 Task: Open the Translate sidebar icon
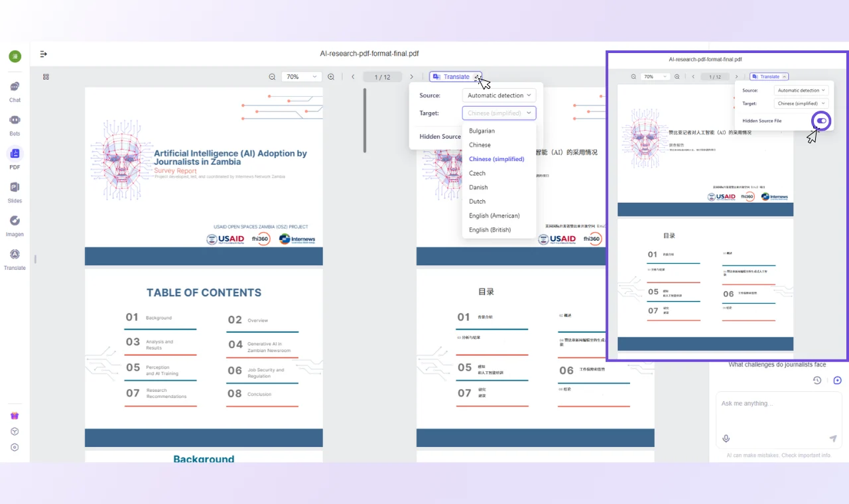15,255
